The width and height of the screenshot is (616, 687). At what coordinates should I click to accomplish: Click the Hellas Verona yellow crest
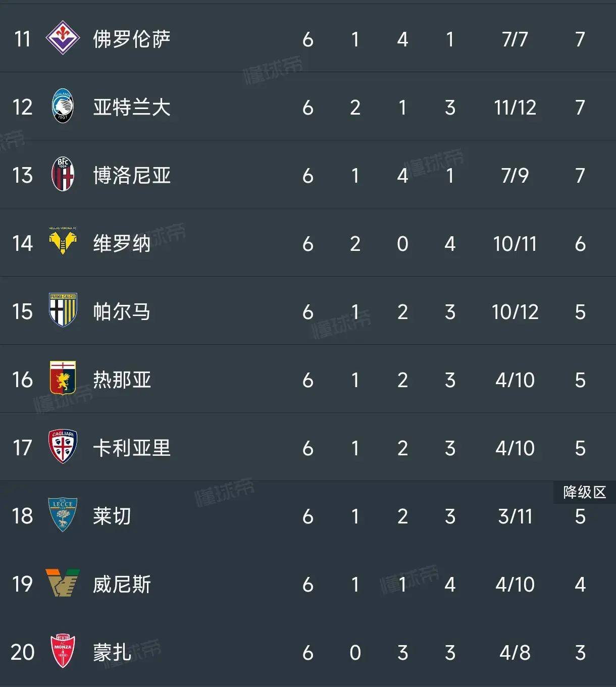point(63,242)
